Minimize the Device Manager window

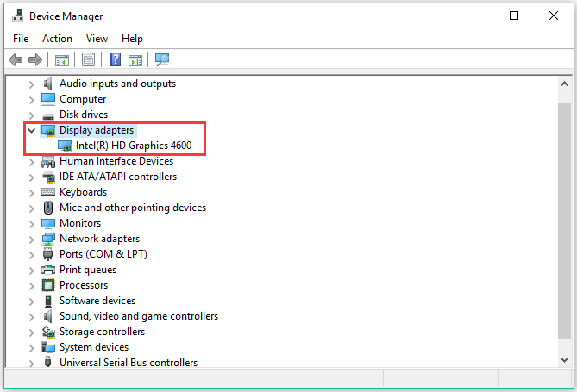tap(475, 16)
